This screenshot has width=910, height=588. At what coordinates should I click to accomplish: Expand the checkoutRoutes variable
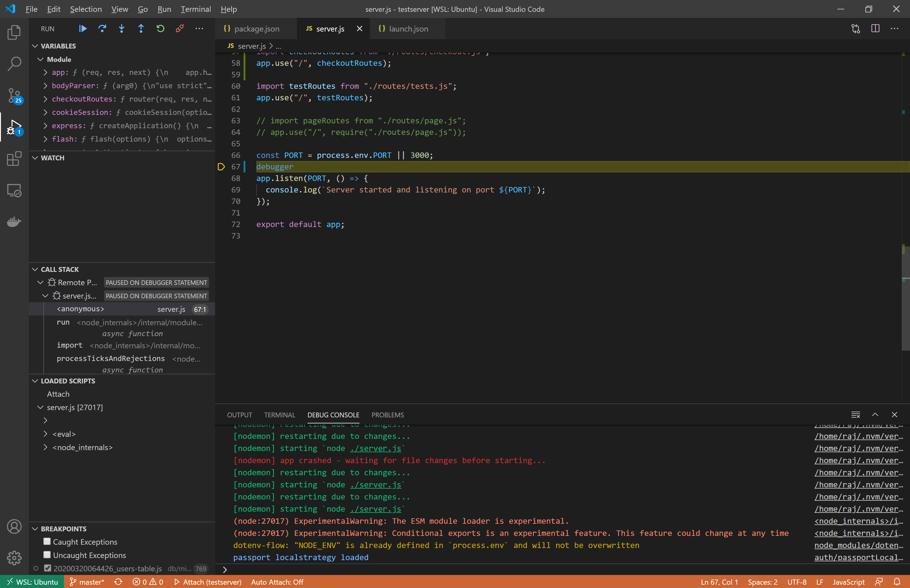[x=45, y=99]
